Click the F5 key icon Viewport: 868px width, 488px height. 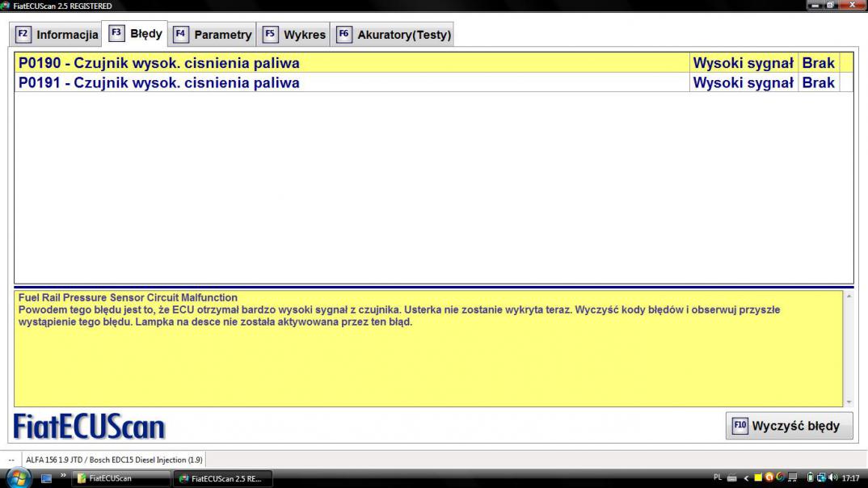click(270, 34)
